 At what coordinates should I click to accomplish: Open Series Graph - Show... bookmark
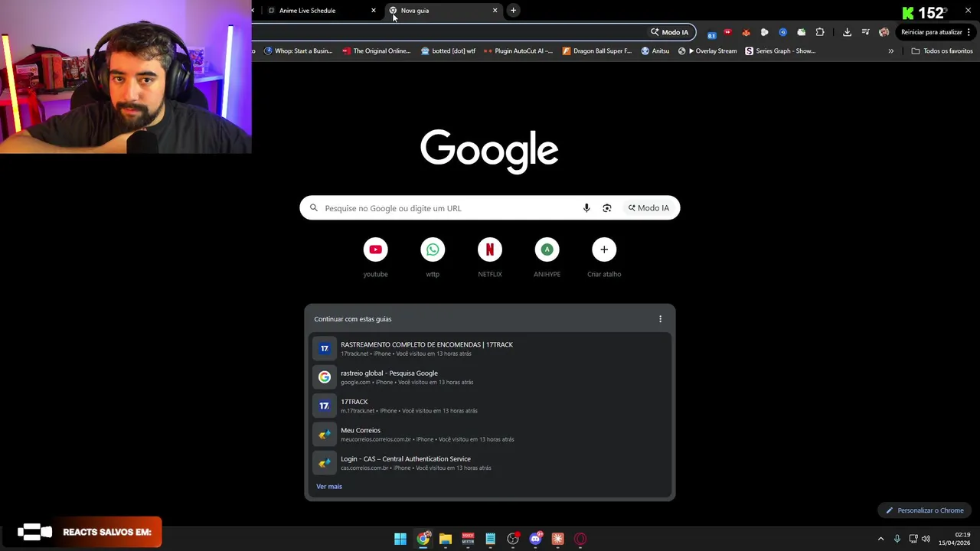780,51
